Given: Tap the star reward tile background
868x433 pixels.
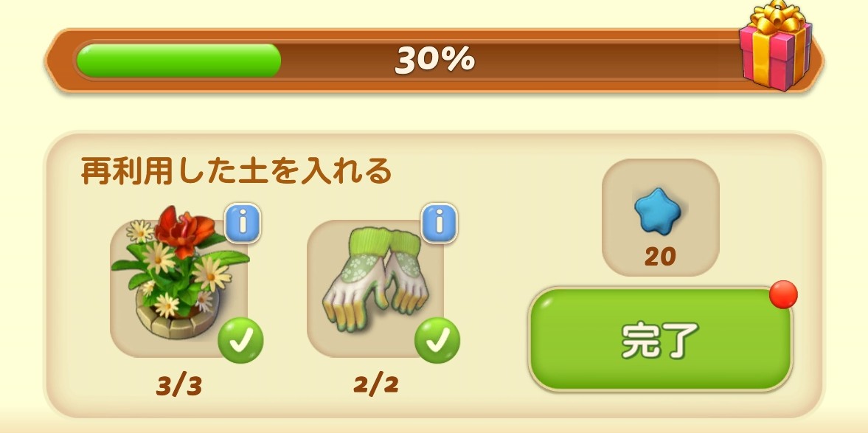Looking at the screenshot, I should [661, 218].
